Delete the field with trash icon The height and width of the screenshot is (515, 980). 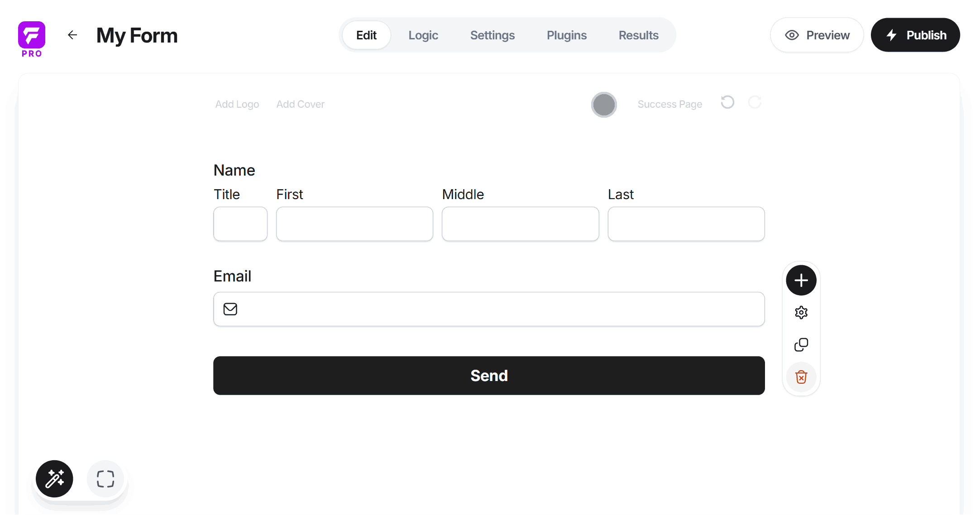(801, 377)
